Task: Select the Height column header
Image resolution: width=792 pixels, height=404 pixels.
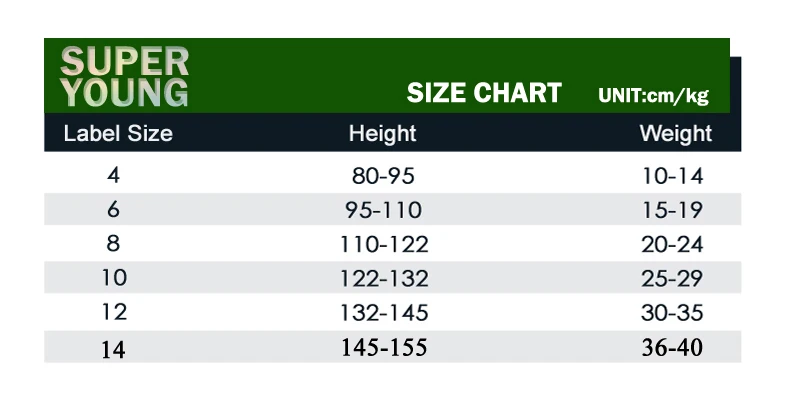Action: coord(382,134)
